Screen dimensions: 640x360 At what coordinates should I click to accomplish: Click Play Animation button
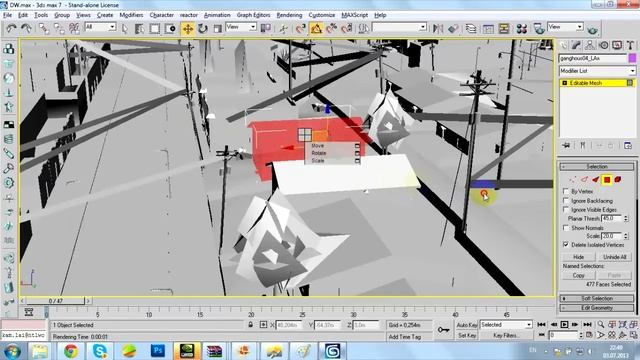[564, 324]
